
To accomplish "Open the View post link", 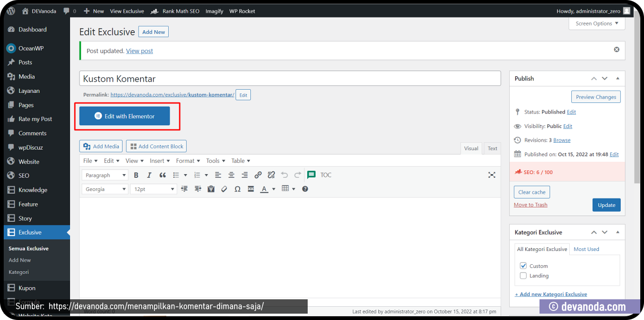I will (x=140, y=51).
